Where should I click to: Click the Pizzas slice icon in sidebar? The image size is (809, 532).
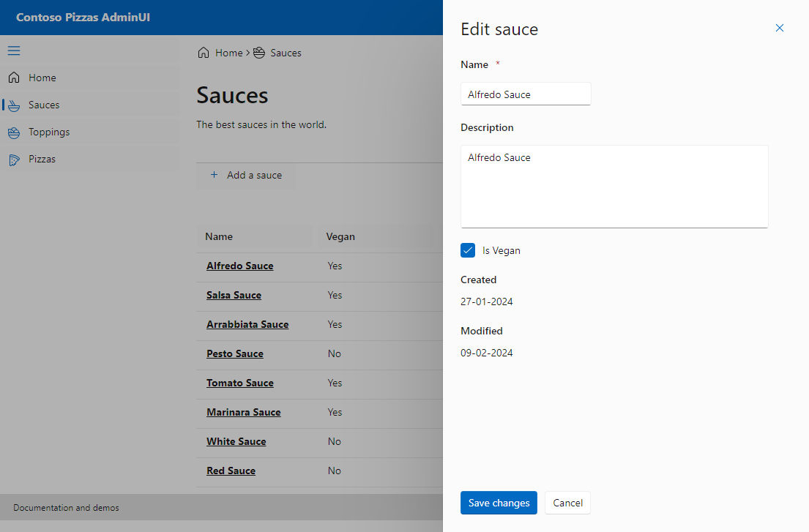14,160
